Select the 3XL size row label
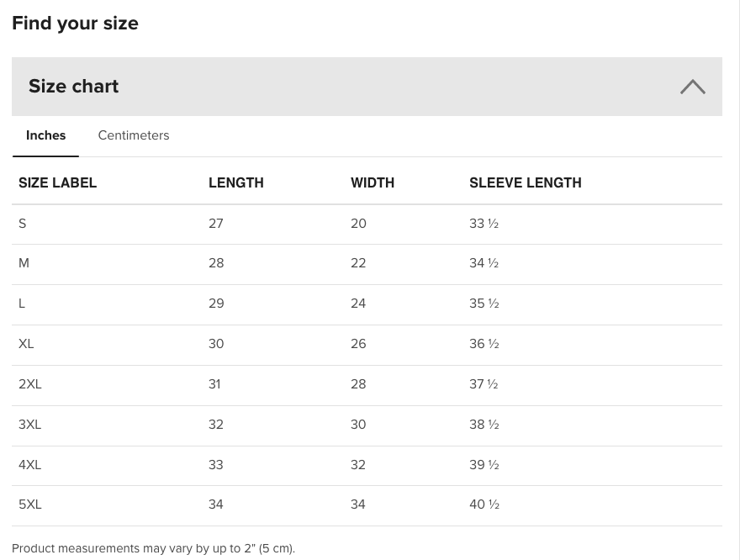740x560 pixels. 29,425
